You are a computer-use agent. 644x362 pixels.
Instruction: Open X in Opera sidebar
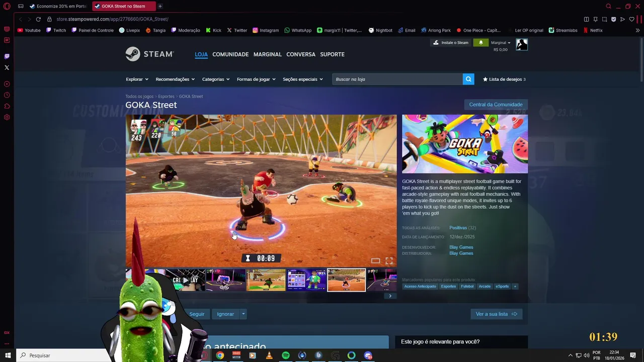(x=7, y=67)
